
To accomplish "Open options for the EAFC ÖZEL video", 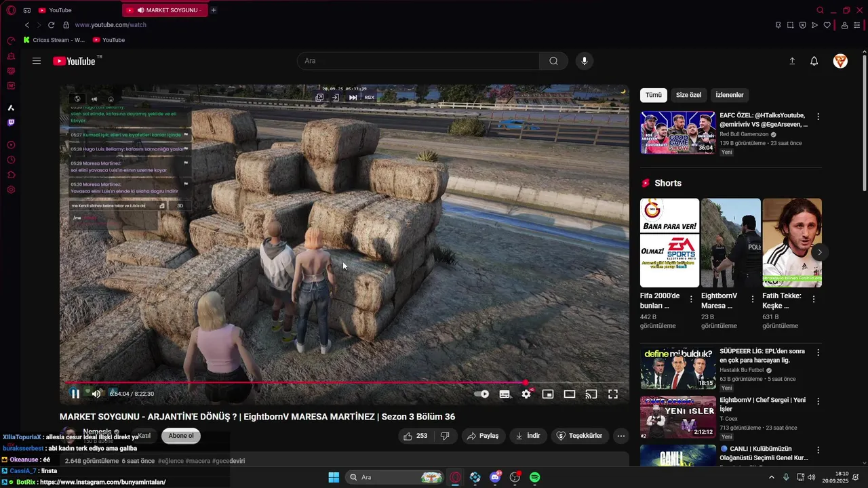I will point(818,117).
